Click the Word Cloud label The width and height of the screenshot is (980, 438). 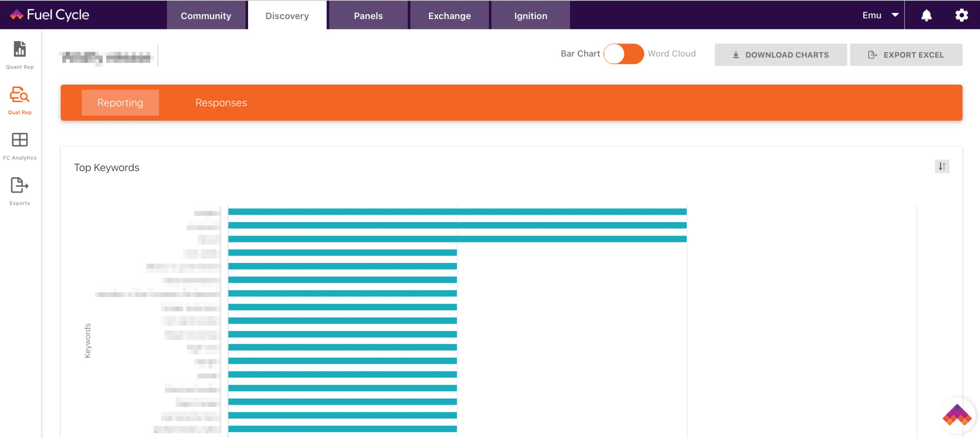(x=671, y=53)
